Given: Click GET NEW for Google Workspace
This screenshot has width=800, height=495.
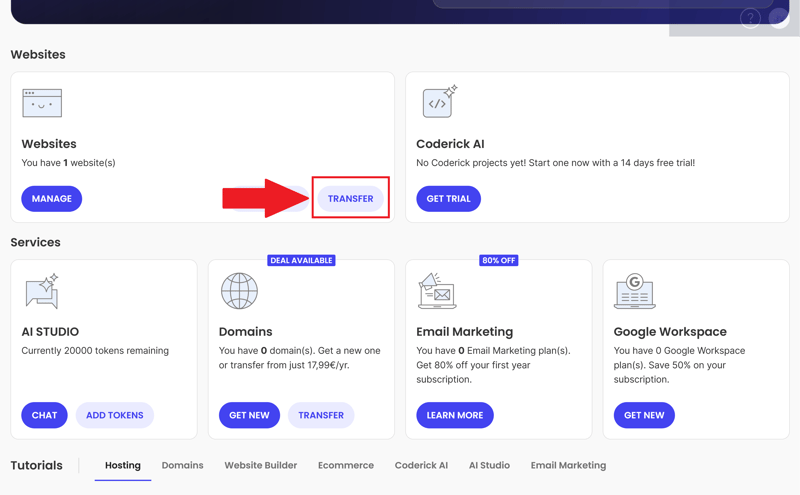Looking at the screenshot, I should pyautogui.click(x=644, y=415).
